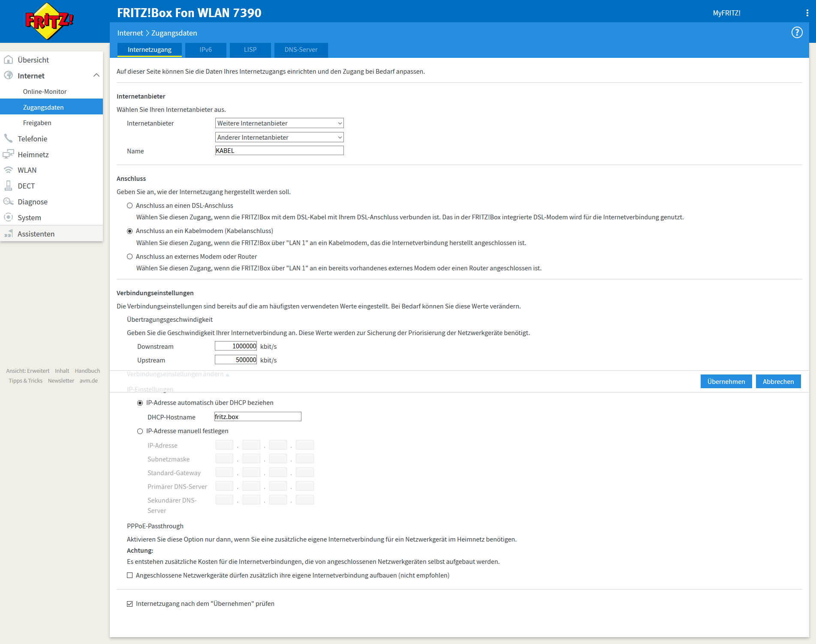Switch to the Internetzugang tab
The height and width of the screenshot is (644, 816).
tap(150, 50)
